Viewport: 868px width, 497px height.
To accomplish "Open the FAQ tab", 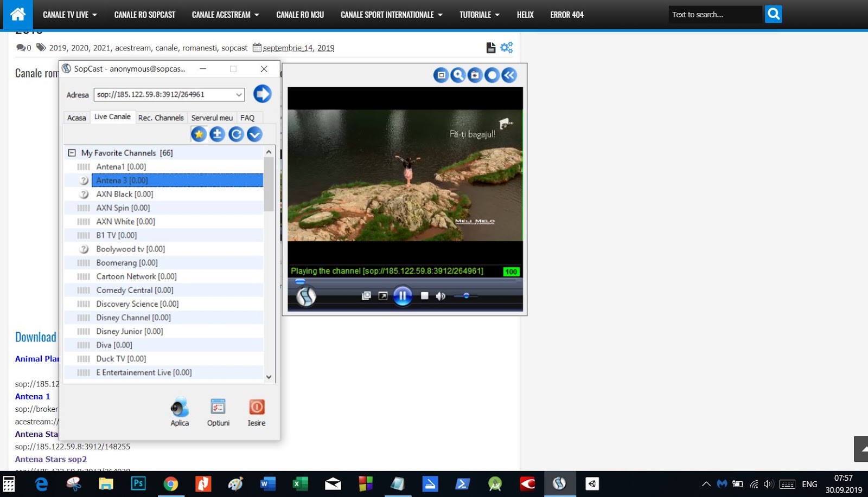I will (247, 118).
